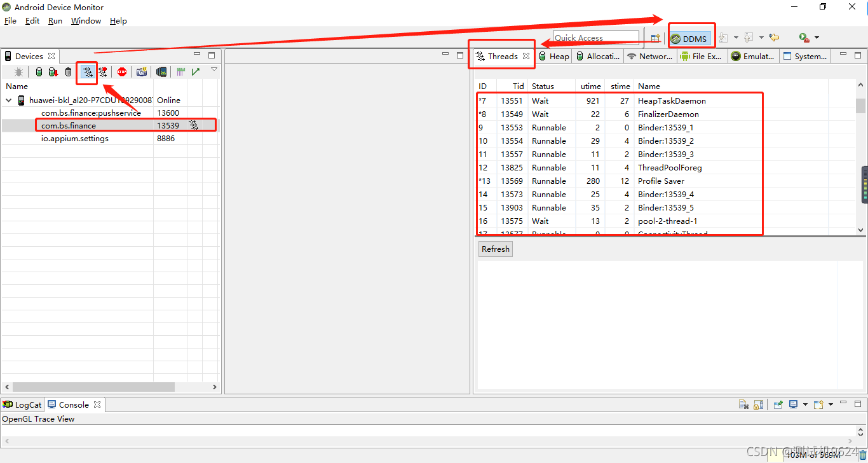
Task: Switch to the Emulator Control tab
Action: tap(753, 56)
